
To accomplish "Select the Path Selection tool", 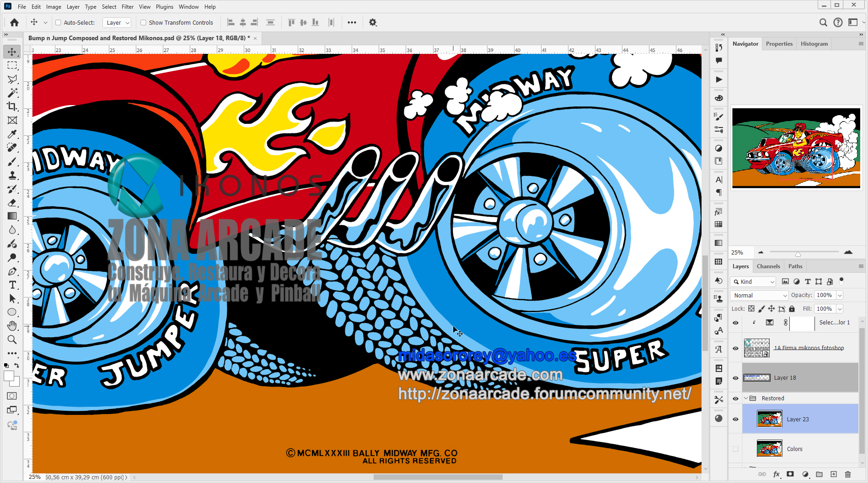I will click(12, 298).
